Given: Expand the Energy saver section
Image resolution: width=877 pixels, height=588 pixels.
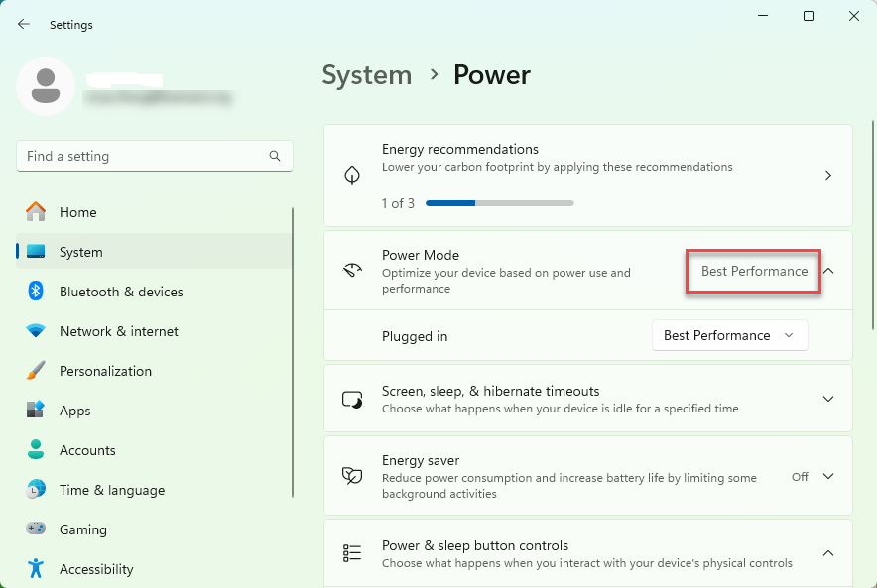Looking at the screenshot, I should [828, 476].
